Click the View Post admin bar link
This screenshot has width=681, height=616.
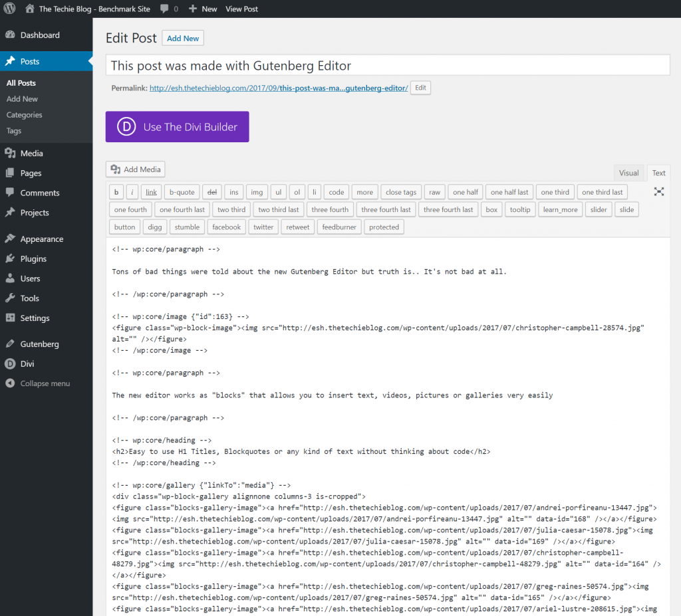tap(241, 9)
